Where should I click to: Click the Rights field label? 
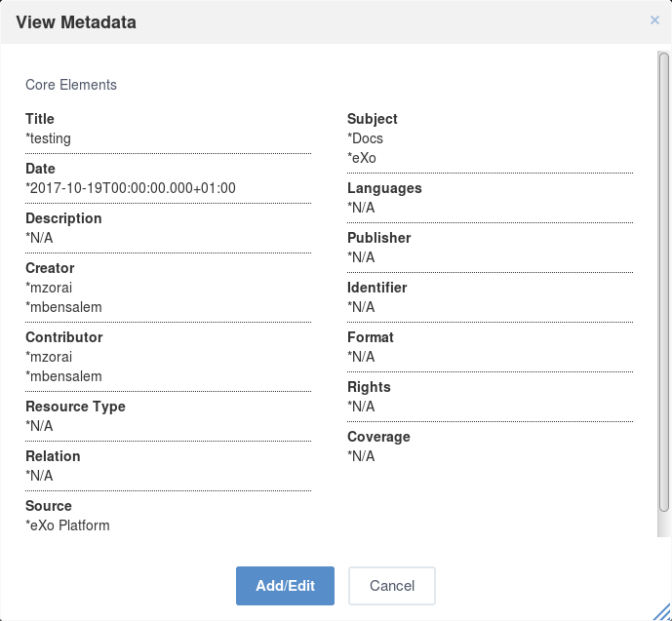[x=369, y=387]
